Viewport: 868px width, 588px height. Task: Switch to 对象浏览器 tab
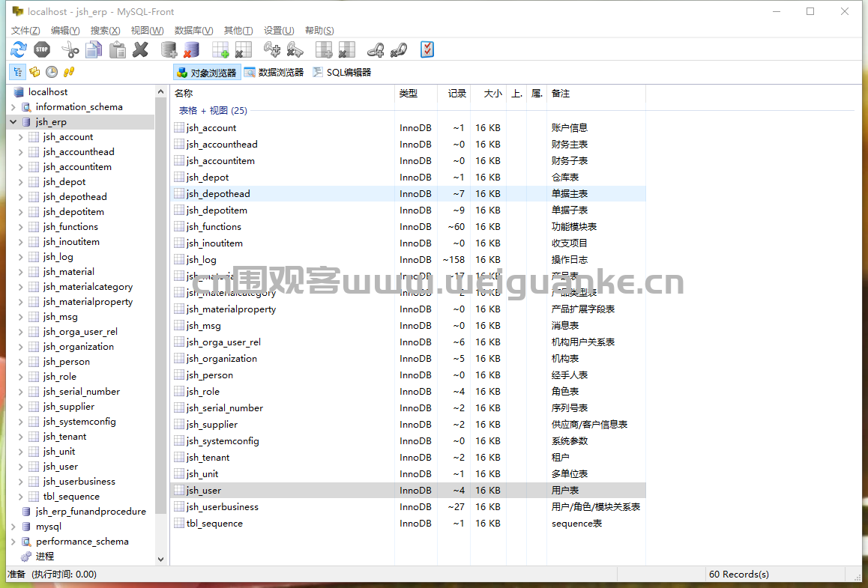coord(207,73)
